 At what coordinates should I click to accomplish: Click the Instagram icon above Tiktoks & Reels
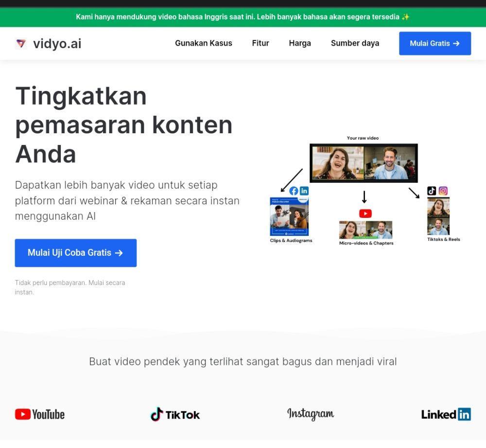443,191
